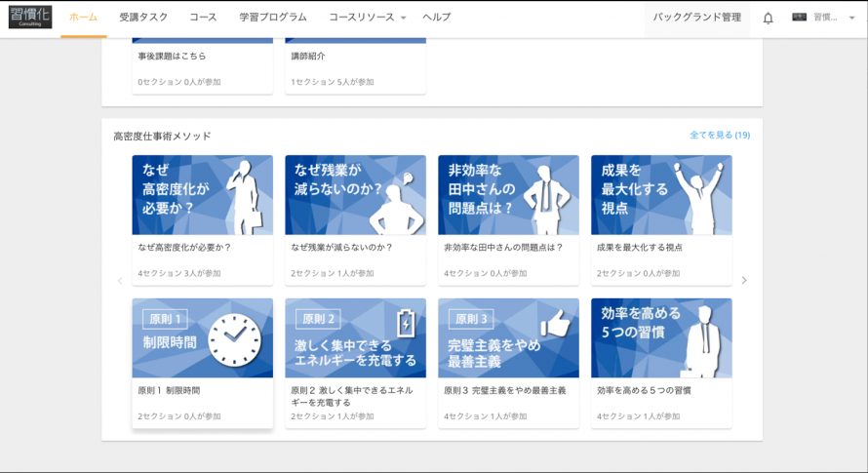Click the なぜ高密度化が必要か？ title text
868x473 pixels.
pyautogui.click(x=184, y=248)
